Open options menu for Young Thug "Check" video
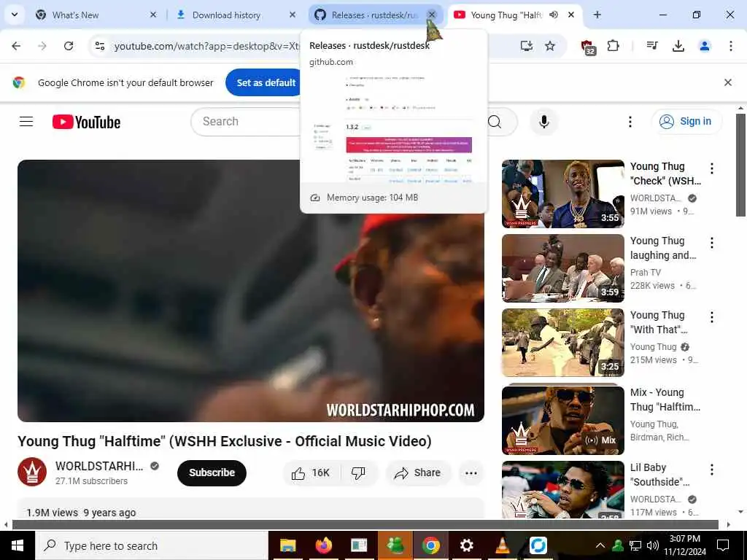 coord(712,168)
